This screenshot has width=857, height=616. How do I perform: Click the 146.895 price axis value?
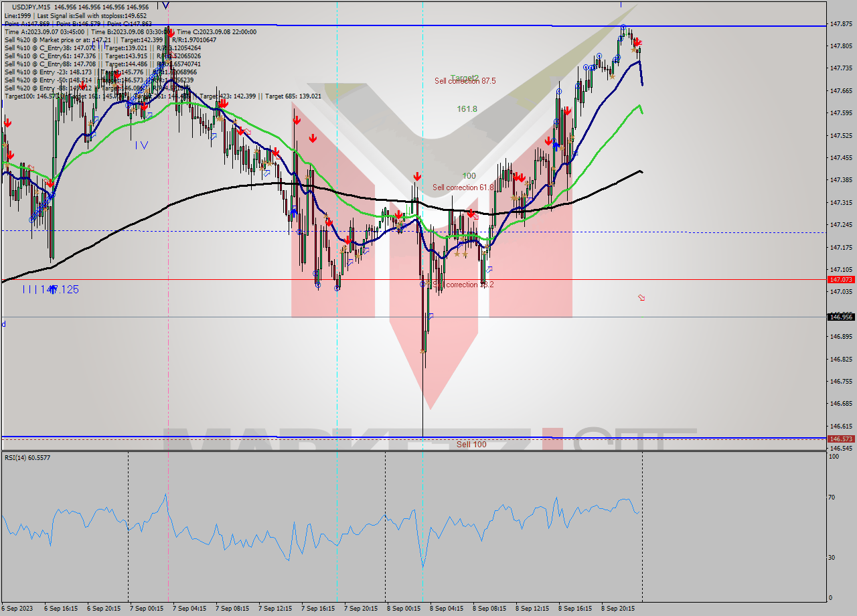coord(841,337)
